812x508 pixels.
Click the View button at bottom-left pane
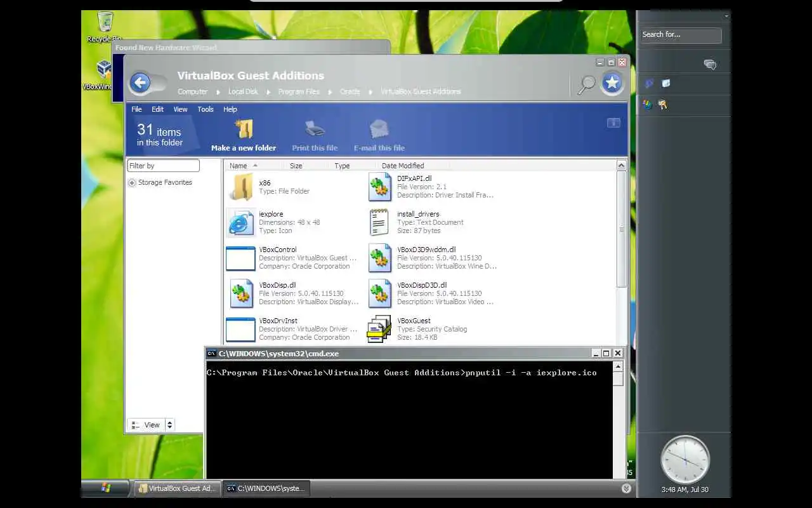146,425
